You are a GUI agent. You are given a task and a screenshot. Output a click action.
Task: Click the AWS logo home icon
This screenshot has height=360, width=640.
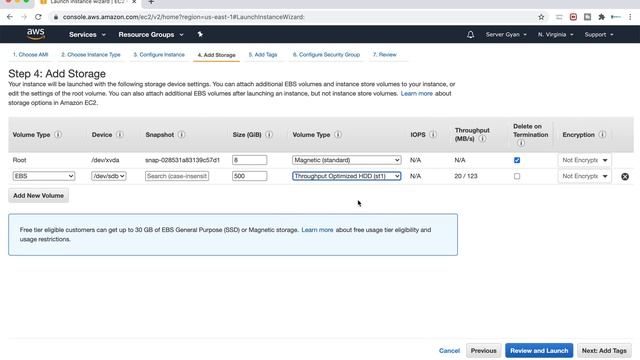coord(36,34)
